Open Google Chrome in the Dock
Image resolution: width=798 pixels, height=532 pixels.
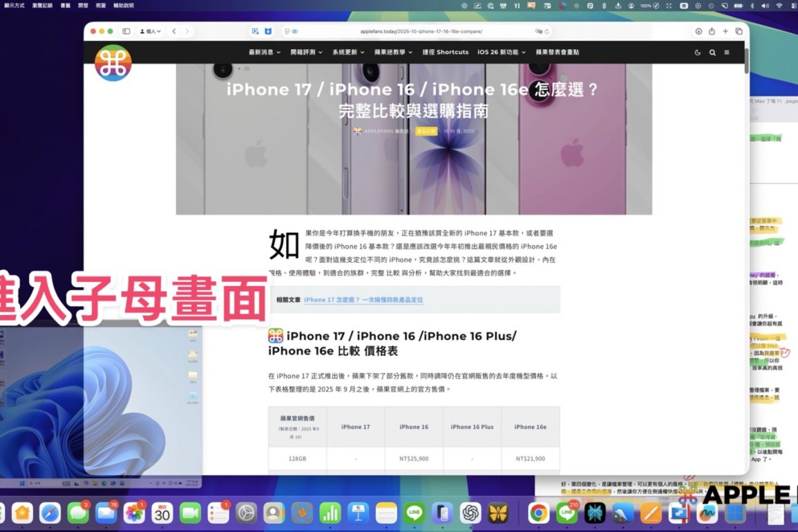538,513
